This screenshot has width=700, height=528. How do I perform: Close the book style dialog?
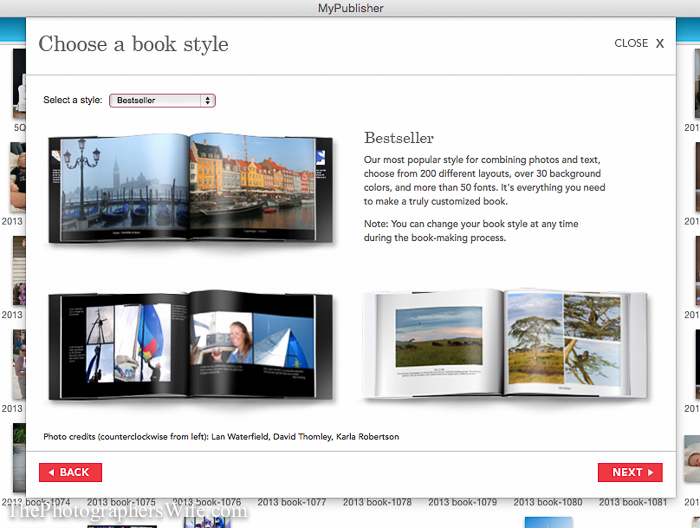coord(639,43)
